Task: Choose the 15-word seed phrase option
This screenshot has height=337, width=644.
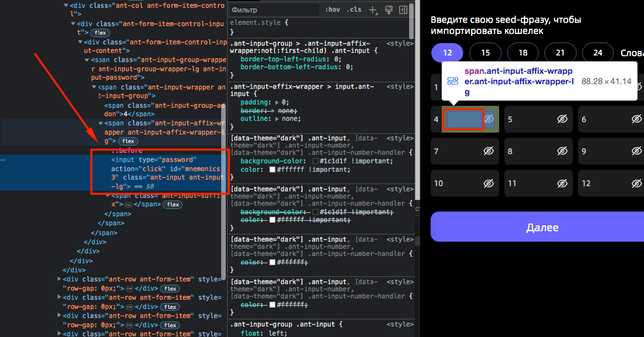Action: (x=485, y=52)
